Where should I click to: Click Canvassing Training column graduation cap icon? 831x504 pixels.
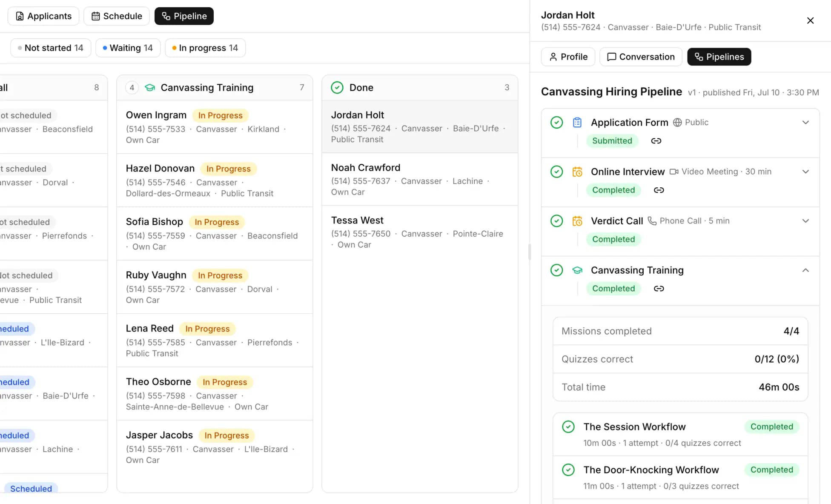[x=150, y=88]
